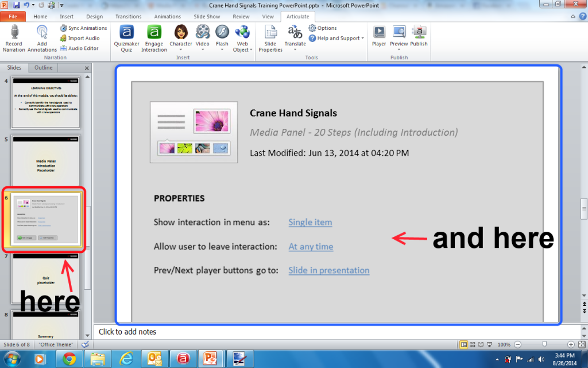Expand the Flash dropdown arrow
588x368 pixels.
222,50
